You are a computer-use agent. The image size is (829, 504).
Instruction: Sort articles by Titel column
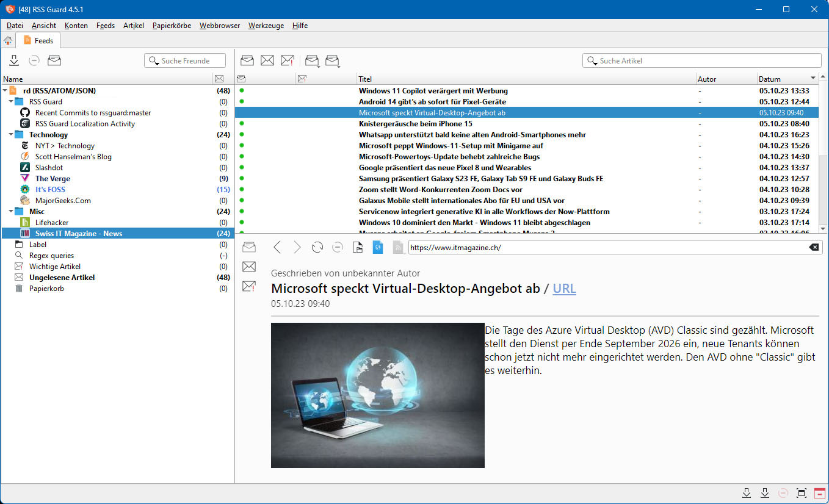tap(526, 79)
